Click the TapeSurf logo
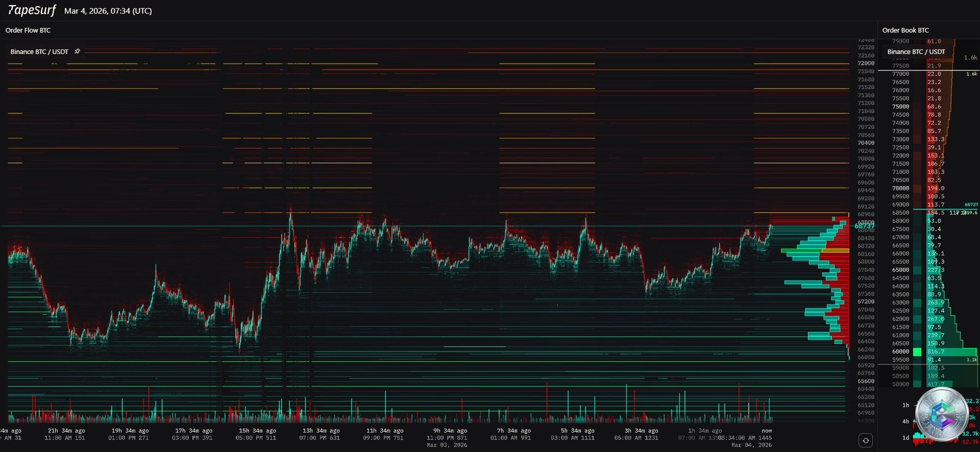 coord(31,10)
